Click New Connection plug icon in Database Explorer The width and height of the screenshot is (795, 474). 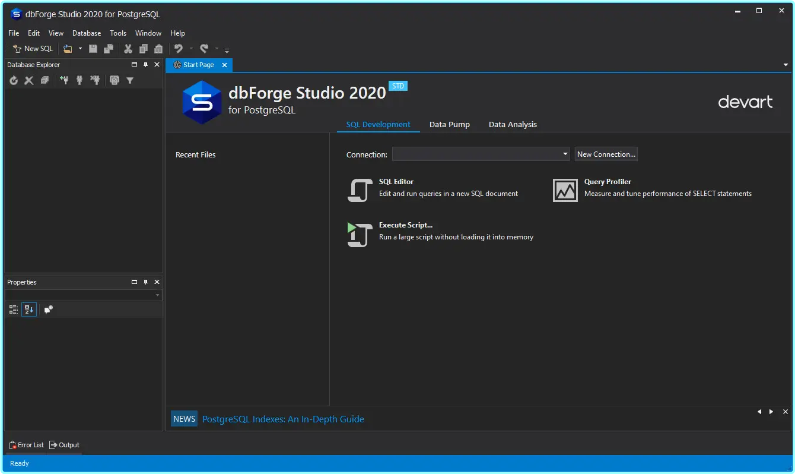click(x=64, y=80)
